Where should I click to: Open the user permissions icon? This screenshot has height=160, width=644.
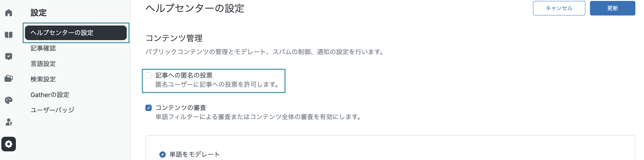8,122
